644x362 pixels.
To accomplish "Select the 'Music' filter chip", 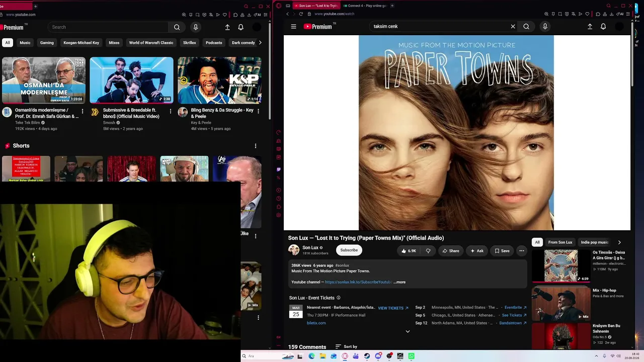I will (25, 43).
